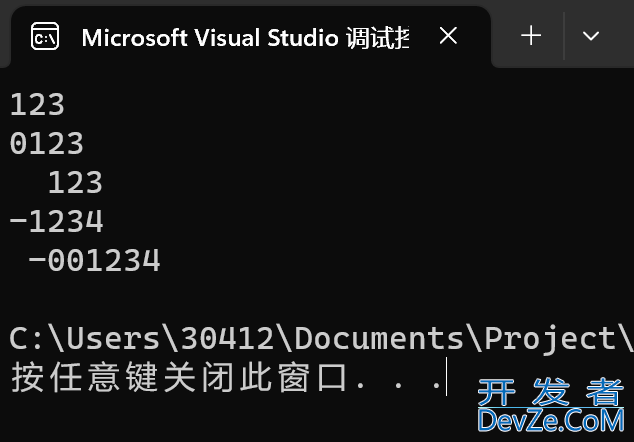The height and width of the screenshot is (442, 634).
Task: Open the DevZe.CoM watermark link
Action: (551, 421)
